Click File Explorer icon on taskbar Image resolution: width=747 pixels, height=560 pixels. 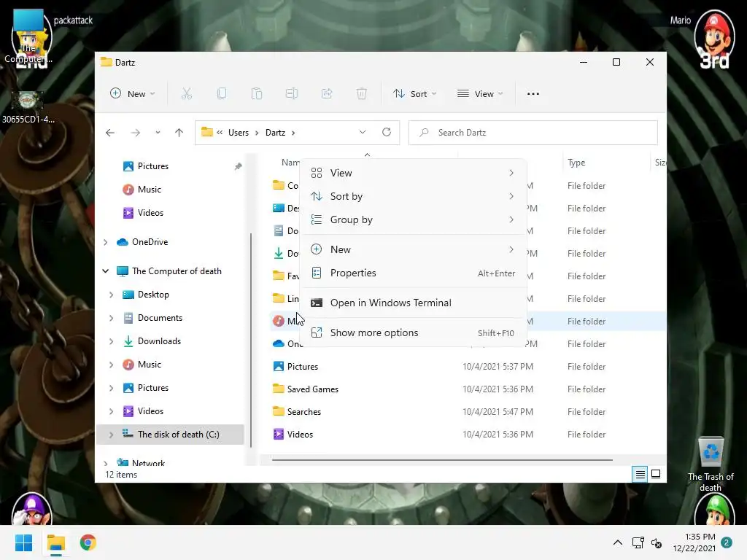(x=56, y=542)
